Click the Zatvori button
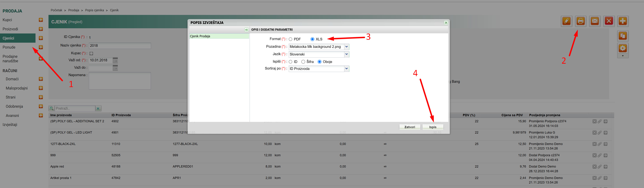Image resolution: width=644 pixels, height=188 pixels. click(x=409, y=127)
